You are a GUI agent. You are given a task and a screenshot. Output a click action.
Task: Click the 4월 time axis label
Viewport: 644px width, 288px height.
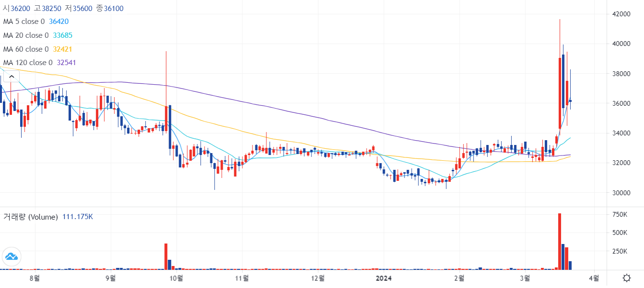click(x=594, y=278)
